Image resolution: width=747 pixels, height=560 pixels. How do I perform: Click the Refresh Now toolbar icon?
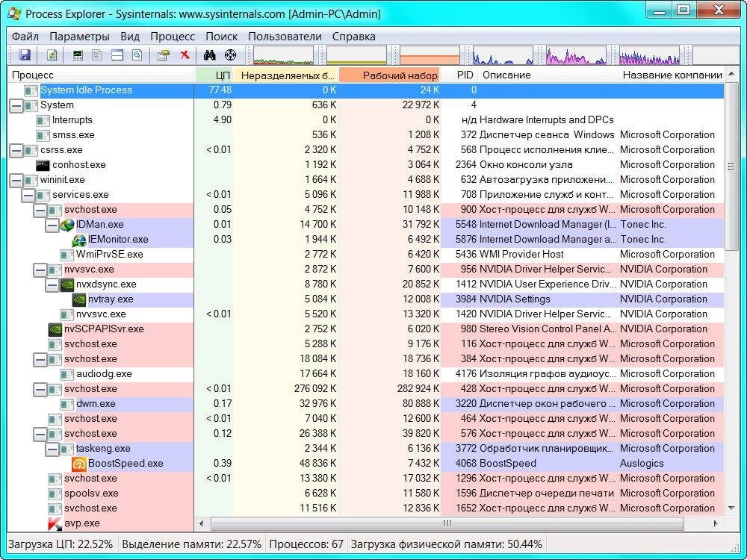point(52,55)
